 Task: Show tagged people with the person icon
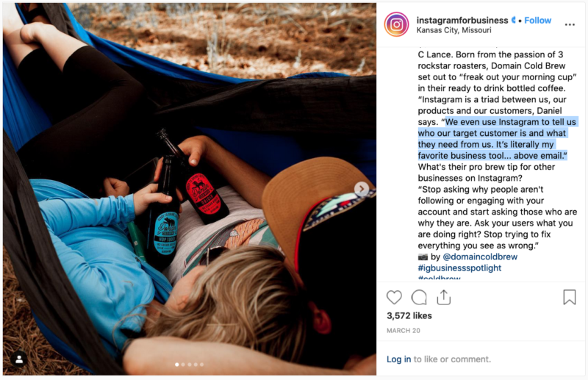click(x=19, y=359)
